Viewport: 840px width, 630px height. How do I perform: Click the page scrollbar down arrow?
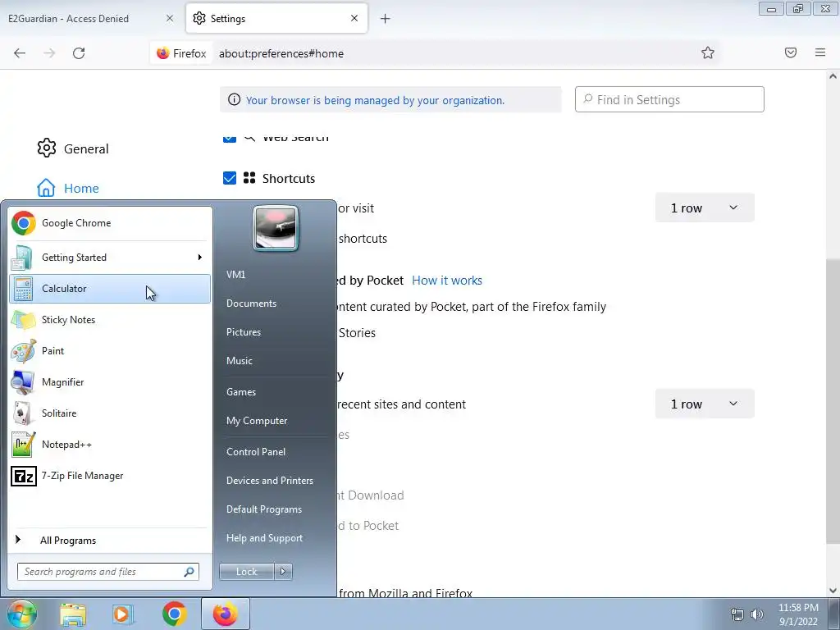click(833, 591)
